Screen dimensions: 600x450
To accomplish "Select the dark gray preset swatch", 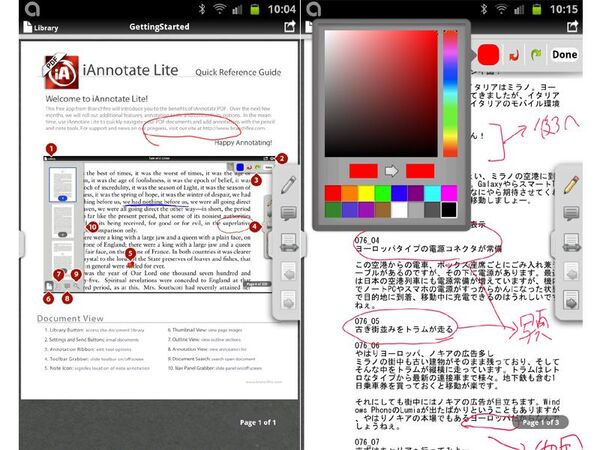I will 432,210.
